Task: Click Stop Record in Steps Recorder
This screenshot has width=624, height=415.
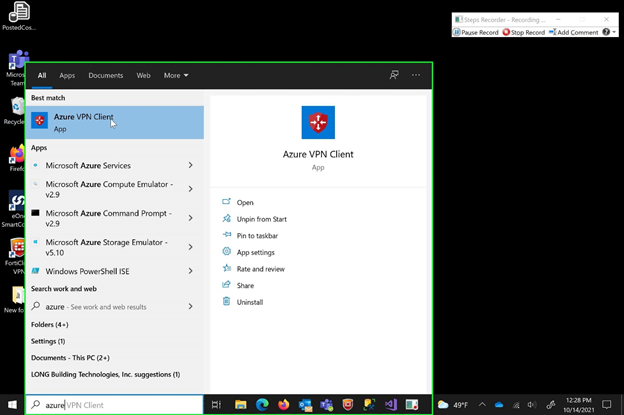Action: (524, 32)
